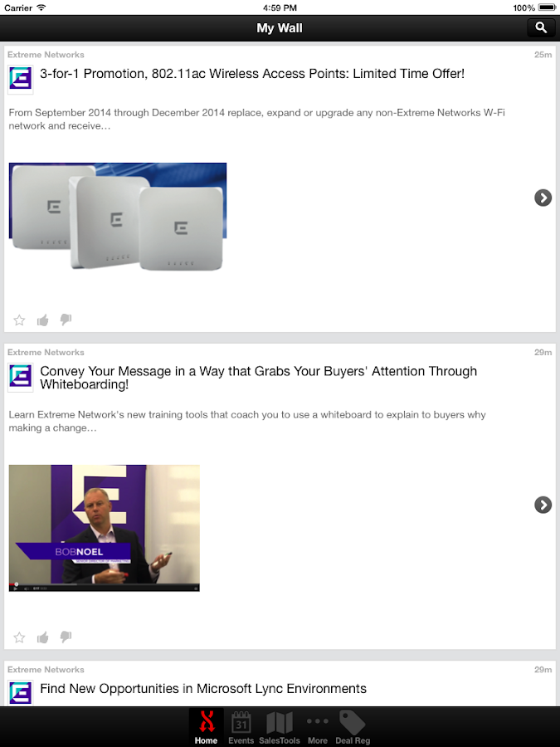The image size is (560, 747).
Task: Show the More options tab
Action: coord(318,727)
